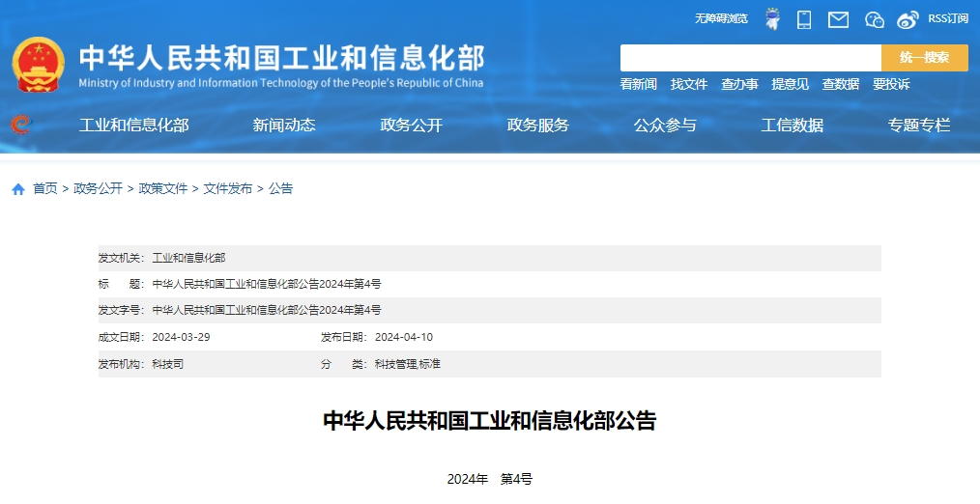
Task: Select 要投诉 search shortcut
Action: [x=891, y=84]
